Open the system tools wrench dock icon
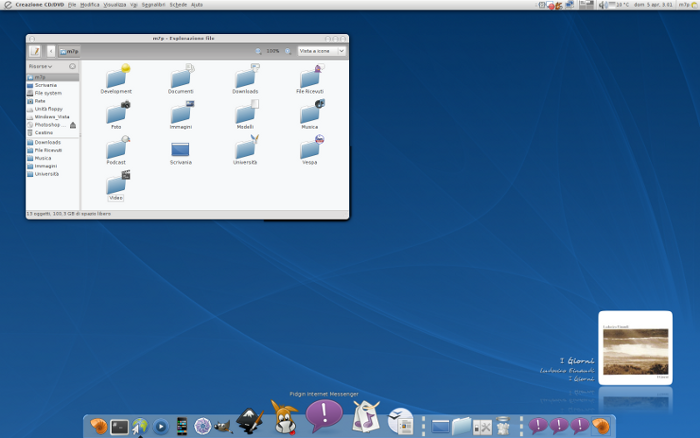The image size is (700, 438). 482,427
